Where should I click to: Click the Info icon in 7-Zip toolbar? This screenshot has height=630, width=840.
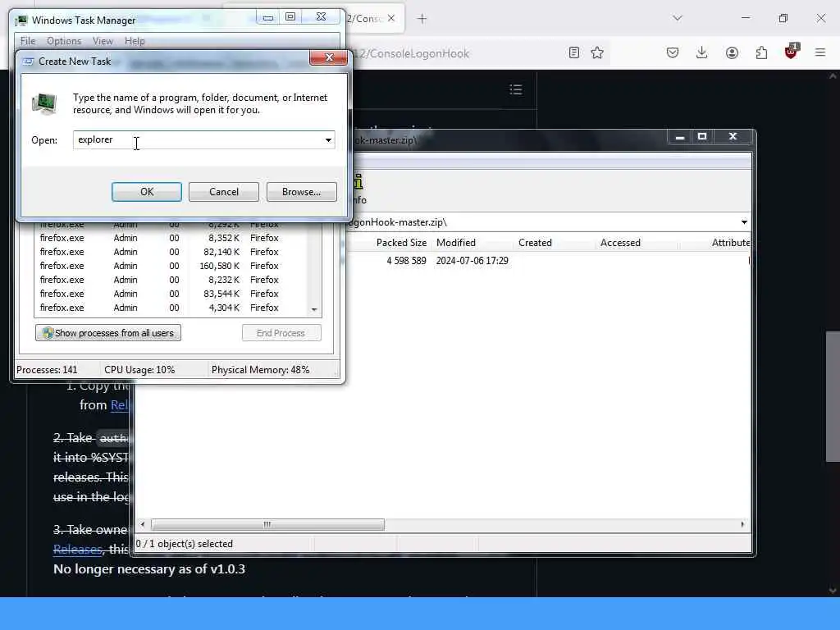(359, 189)
